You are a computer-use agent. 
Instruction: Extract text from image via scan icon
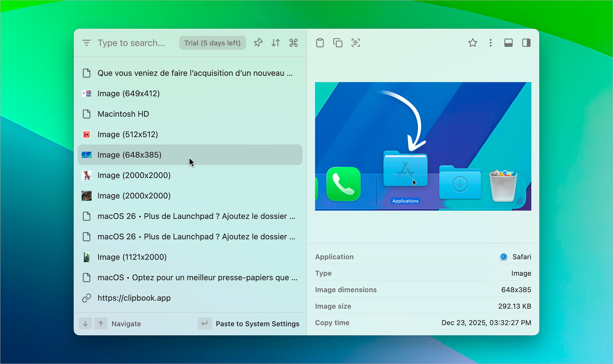pos(355,42)
